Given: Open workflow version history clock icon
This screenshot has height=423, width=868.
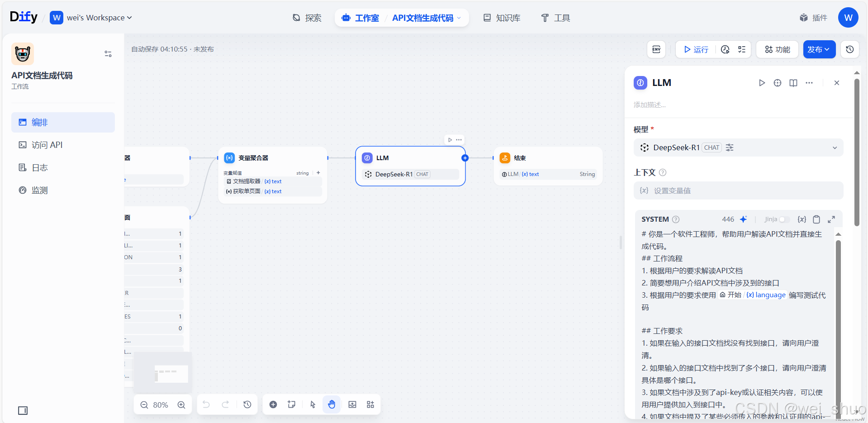Looking at the screenshot, I should pos(849,49).
